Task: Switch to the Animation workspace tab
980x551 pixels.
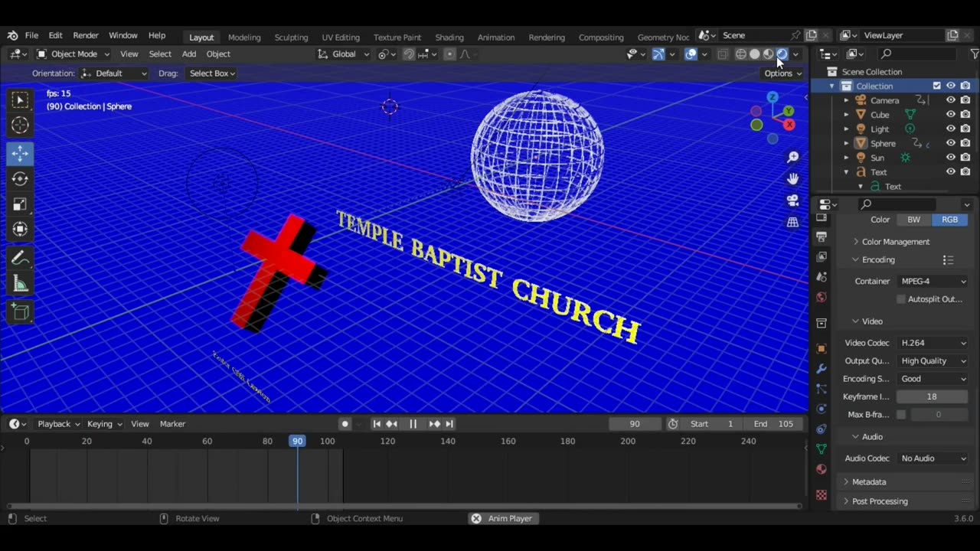Action: click(496, 37)
